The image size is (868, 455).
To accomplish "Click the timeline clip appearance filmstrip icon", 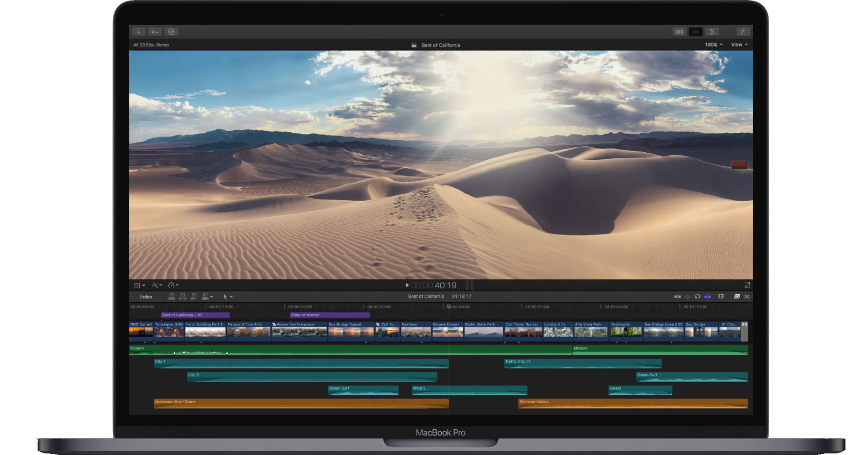I will (721, 296).
